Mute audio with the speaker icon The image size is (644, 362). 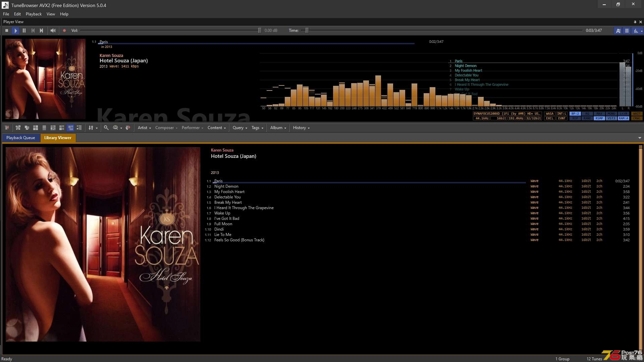[x=53, y=31]
